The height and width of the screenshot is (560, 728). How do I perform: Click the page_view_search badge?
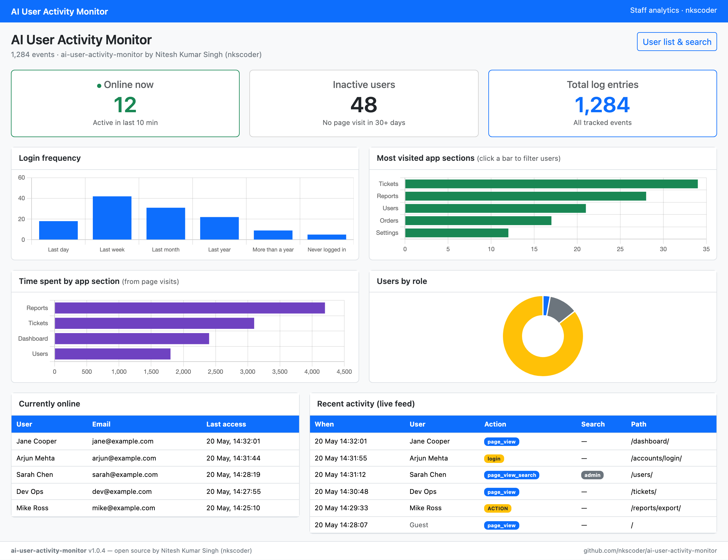[x=511, y=475]
